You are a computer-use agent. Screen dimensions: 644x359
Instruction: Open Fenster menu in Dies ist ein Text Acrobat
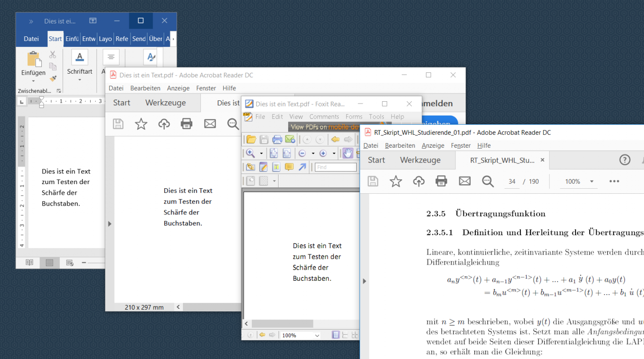[206, 88]
